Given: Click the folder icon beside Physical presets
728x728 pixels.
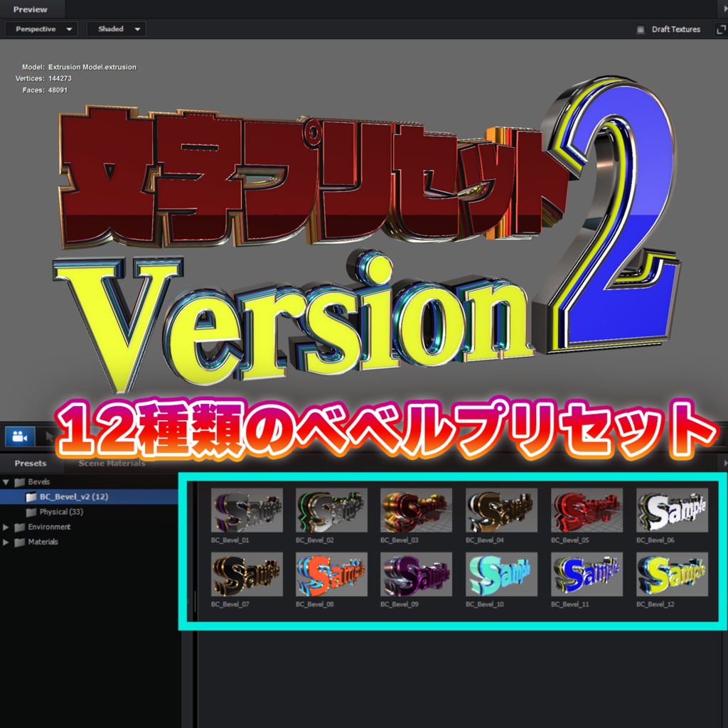Looking at the screenshot, I should [x=33, y=511].
